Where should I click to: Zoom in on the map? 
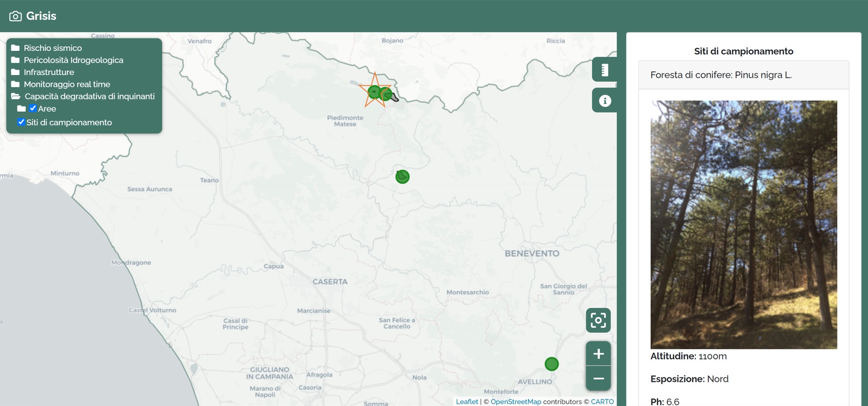[598, 354]
